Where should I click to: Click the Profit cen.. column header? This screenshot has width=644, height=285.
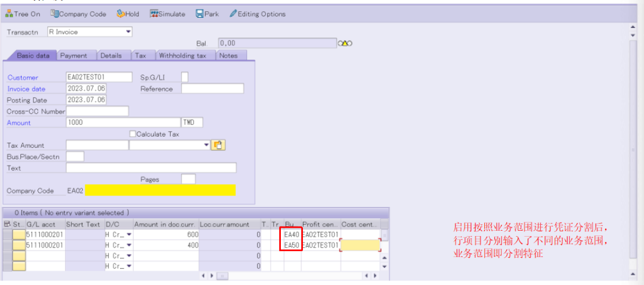321,224
